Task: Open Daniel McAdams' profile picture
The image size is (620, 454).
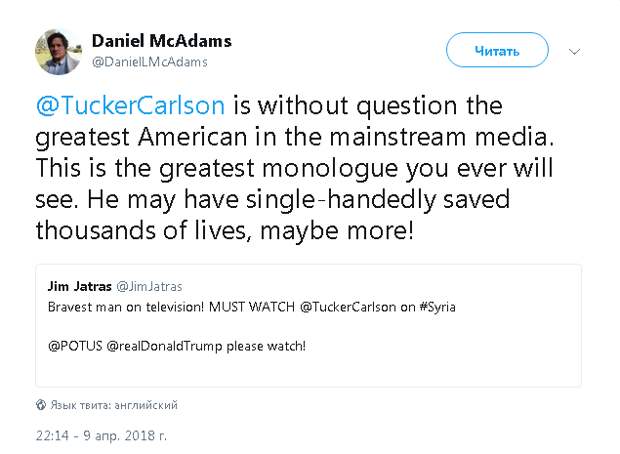Action: 57,50
